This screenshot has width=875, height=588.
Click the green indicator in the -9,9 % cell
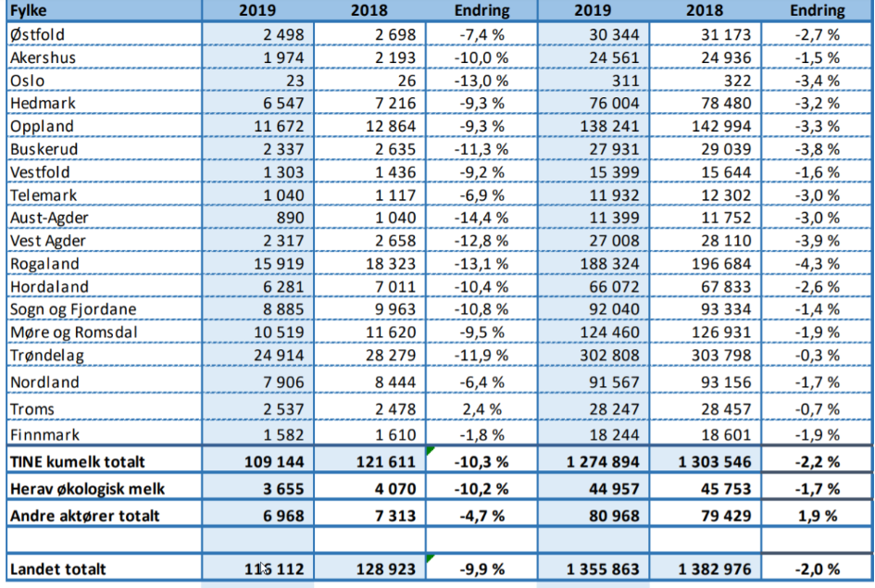tap(431, 558)
